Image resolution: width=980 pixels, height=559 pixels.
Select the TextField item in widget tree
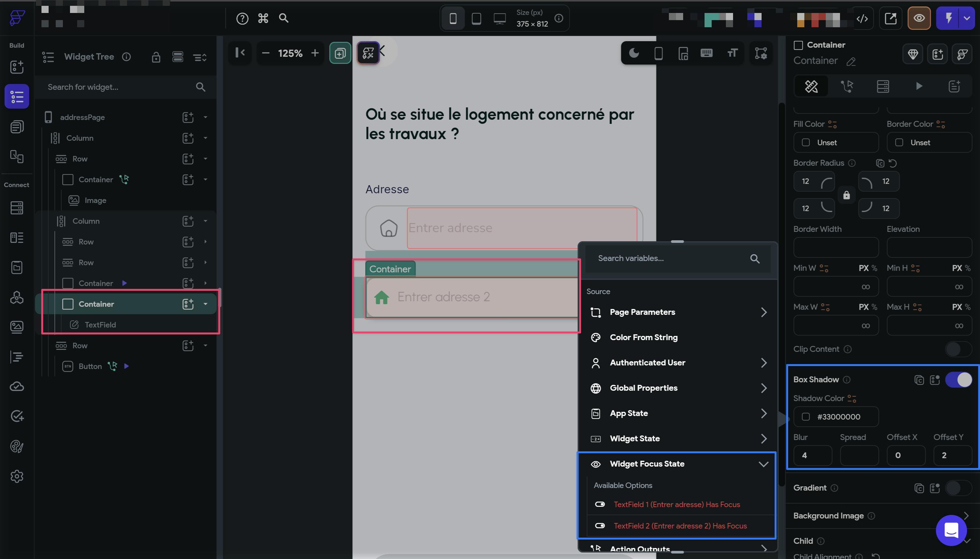click(100, 325)
